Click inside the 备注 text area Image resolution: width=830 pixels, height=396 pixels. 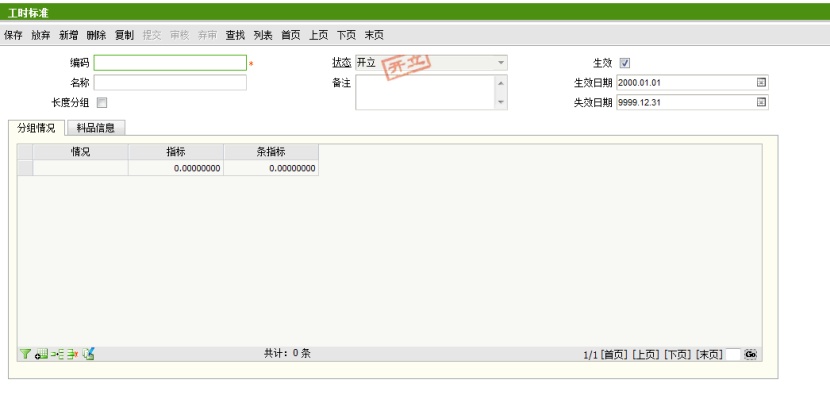pyautogui.click(x=426, y=92)
